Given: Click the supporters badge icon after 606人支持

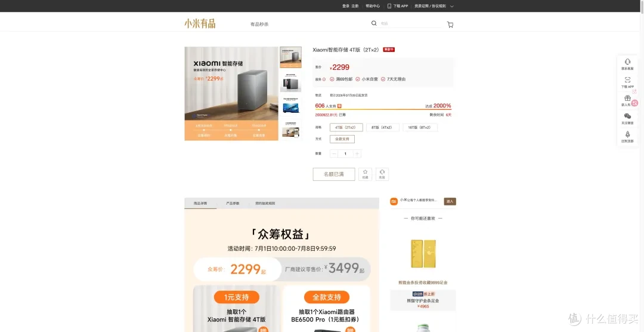Looking at the screenshot, I should [x=339, y=106].
